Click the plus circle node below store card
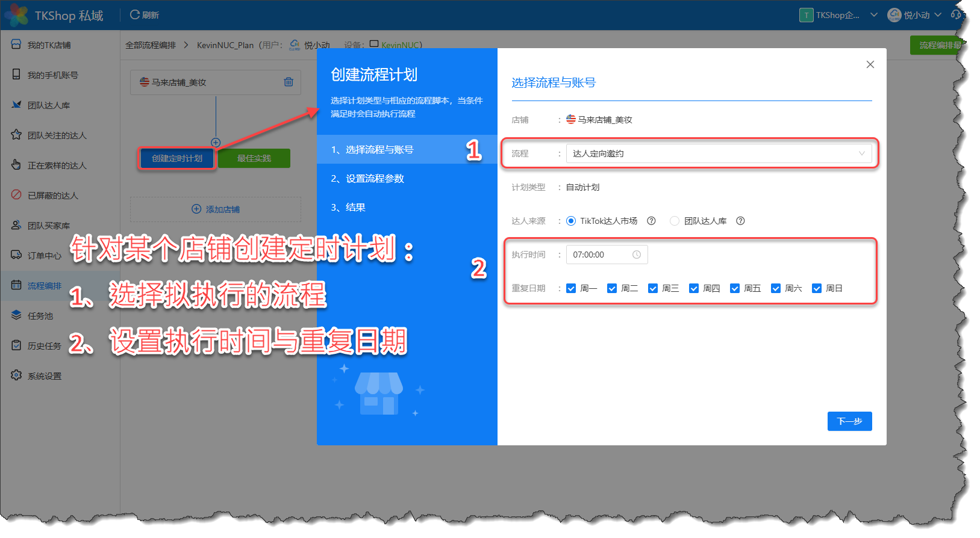Image resolution: width=980 pixels, height=538 pixels. coord(216,143)
